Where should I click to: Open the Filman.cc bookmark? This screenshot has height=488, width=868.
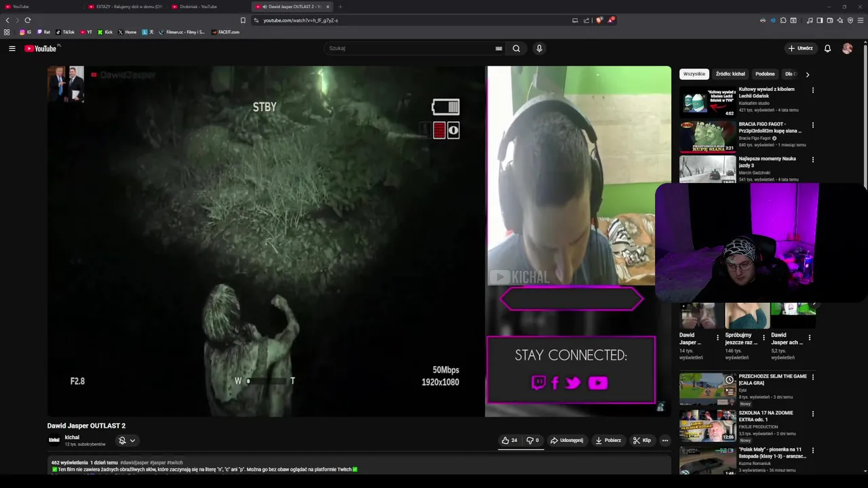[x=182, y=32]
